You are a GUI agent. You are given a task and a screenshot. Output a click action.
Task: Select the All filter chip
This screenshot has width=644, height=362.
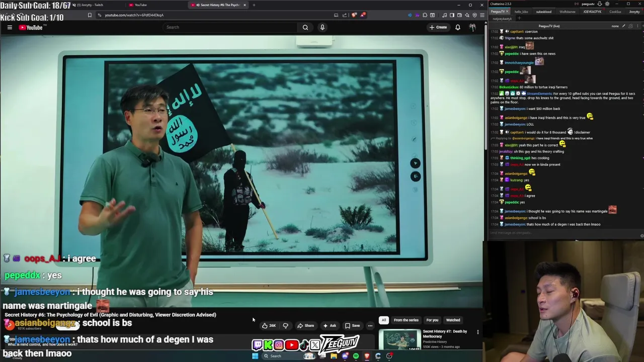(x=383, y=320)
